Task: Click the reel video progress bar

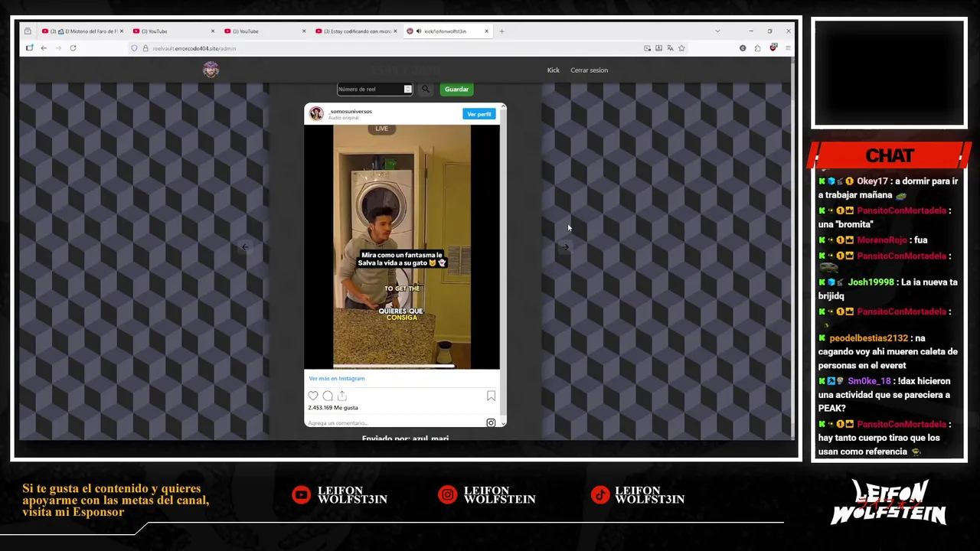Action: (x=394, y=366)
